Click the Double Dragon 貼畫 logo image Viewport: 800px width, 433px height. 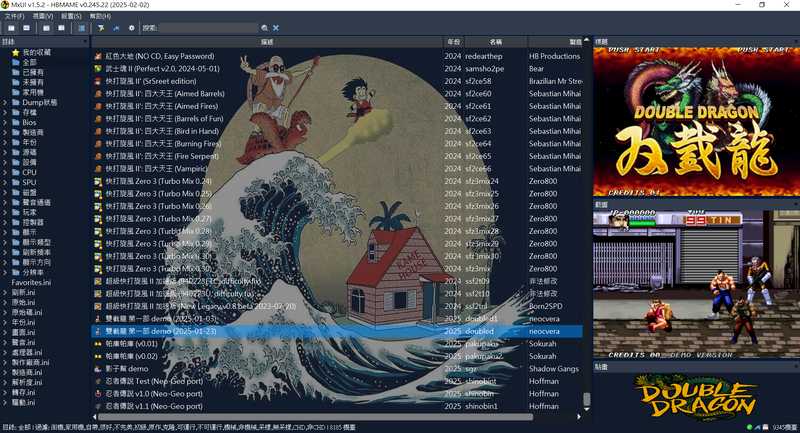(x=696, y=397)
